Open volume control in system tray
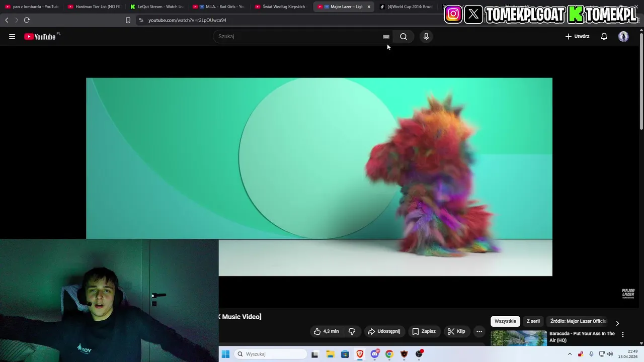Viewport: 644px width, 362px height. [610, 354]
